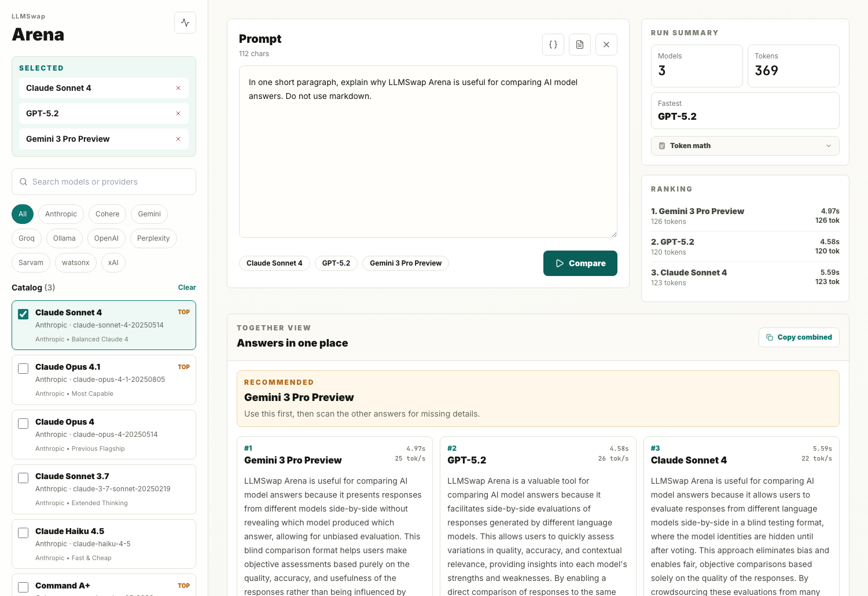The height and width of the screenshot is (596, 868).
Task: Select the Gemini 3 Pro Preview ranking row
Action: [x=745, y=216]
